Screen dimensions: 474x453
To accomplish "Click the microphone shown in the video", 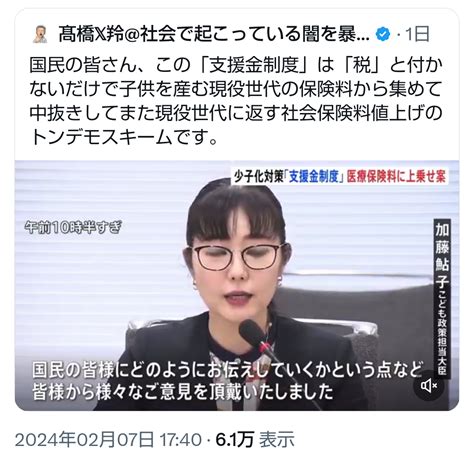I will click(257, 337).
